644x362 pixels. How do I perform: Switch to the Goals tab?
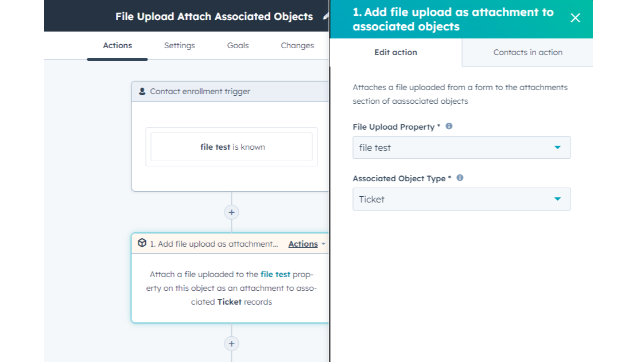238,45
